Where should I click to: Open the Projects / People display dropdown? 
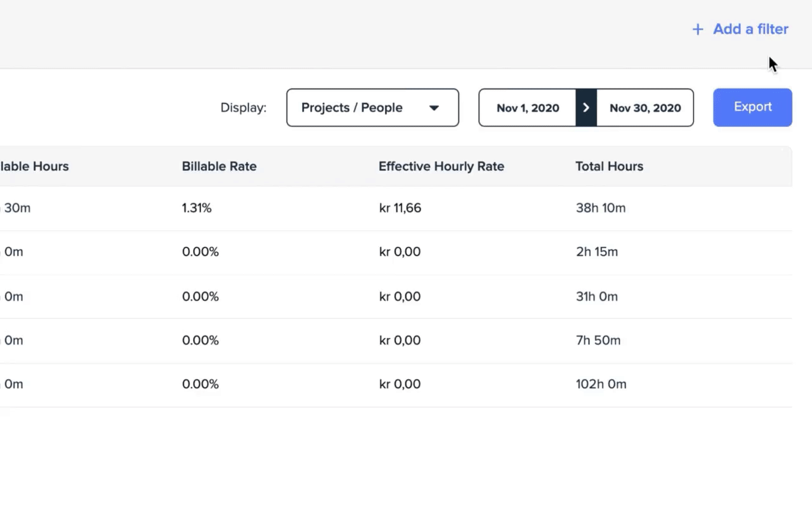pyautogui.click(x=372, y=107)
